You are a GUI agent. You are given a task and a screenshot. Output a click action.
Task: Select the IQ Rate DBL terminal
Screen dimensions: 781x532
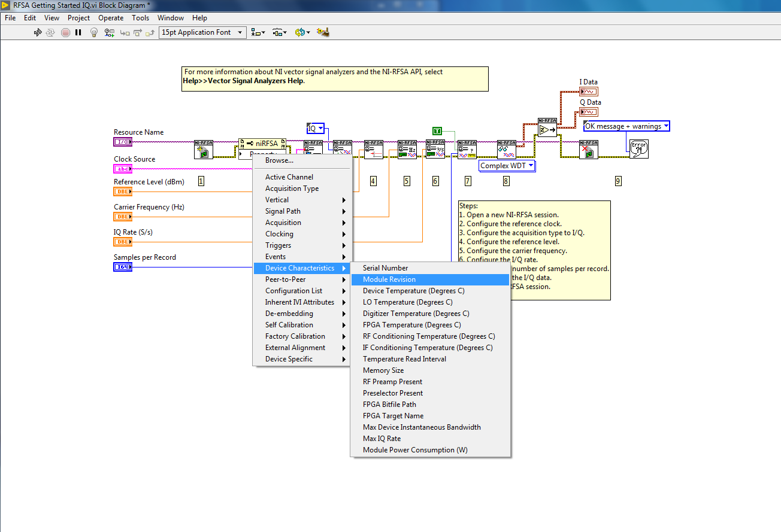pos(123,242)
